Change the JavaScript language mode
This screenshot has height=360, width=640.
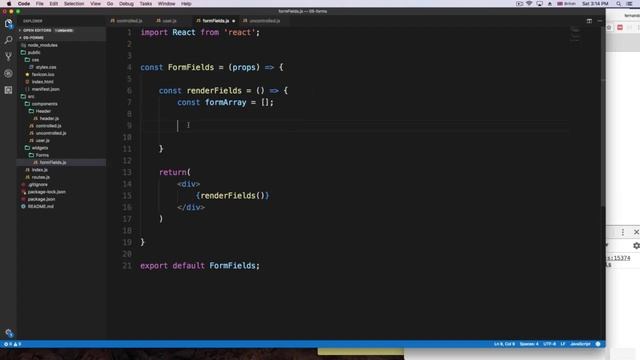[580, 344]
